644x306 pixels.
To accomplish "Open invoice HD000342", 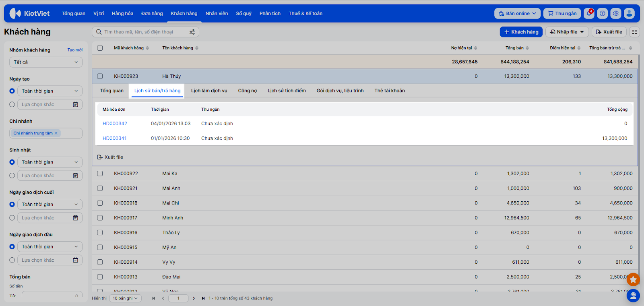I will pyautogui.click(x=115, y=124).
